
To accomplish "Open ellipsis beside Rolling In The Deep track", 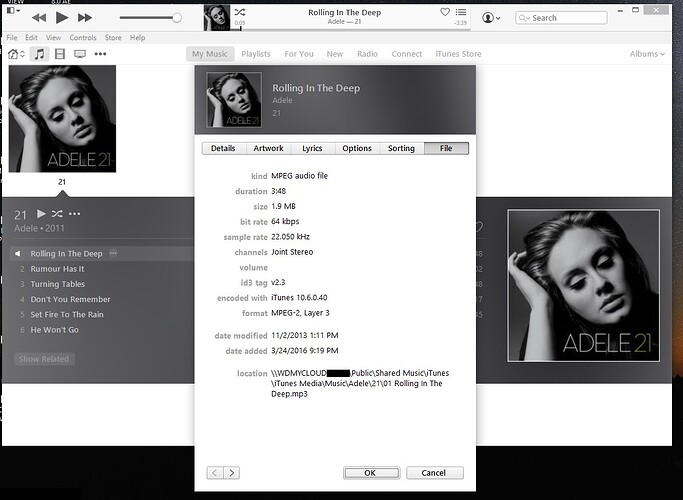I will coord(113,253).
